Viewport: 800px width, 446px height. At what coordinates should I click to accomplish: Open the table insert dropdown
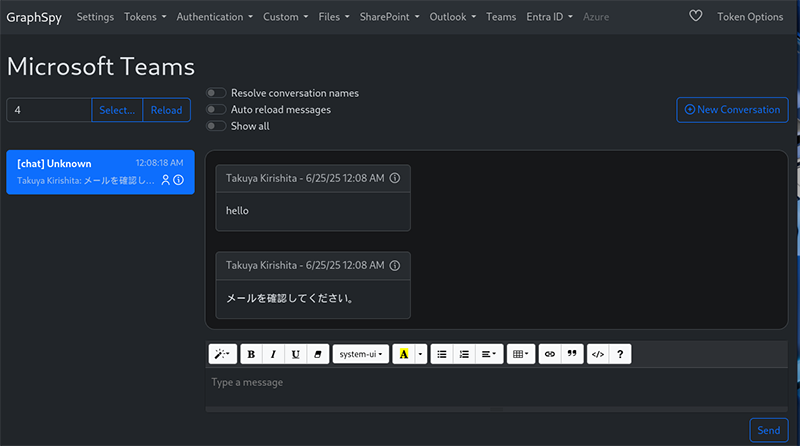pyautogui.click(x=520, y=354)
